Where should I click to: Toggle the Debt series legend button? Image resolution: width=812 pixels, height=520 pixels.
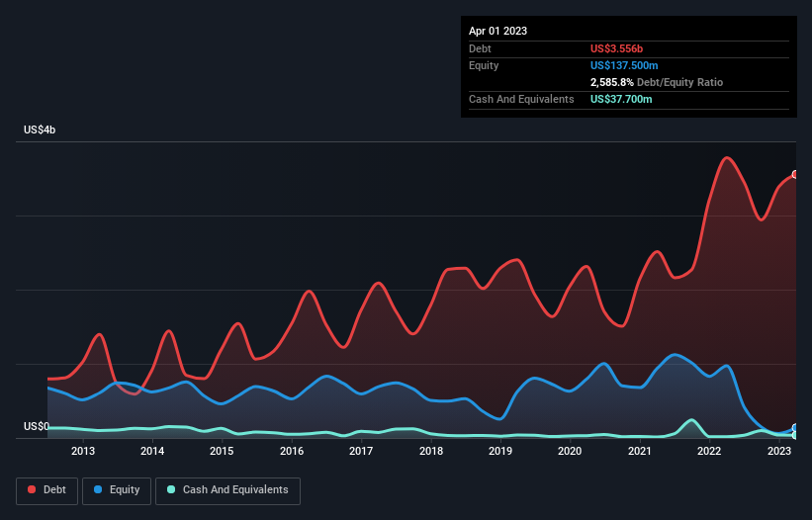pos(47,490)
